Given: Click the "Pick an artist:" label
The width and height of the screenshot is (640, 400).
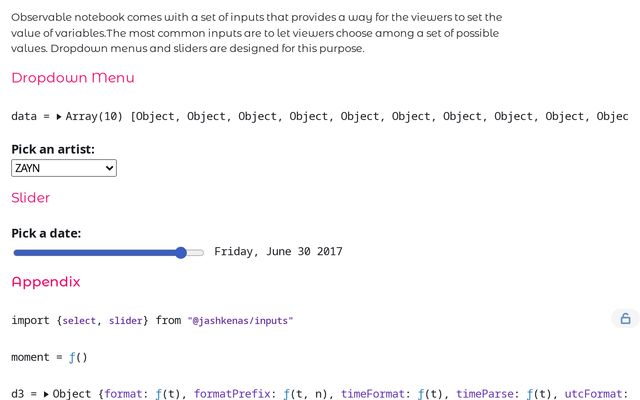Looking at the screenshot, I should coord(53,149).
